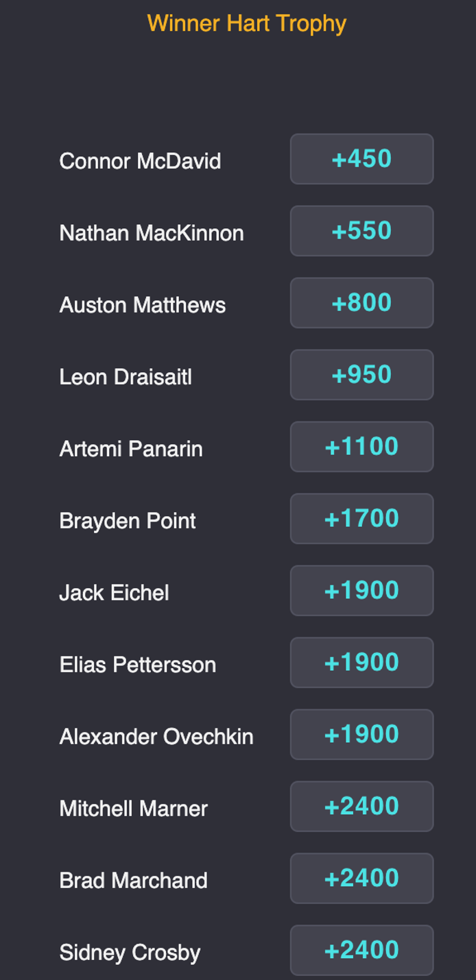Image resolution: width=476 pixels, height=980 pixels.
Task: Click Elias Pettersson's +1900 odds button
Action: (x=361, y=663)
